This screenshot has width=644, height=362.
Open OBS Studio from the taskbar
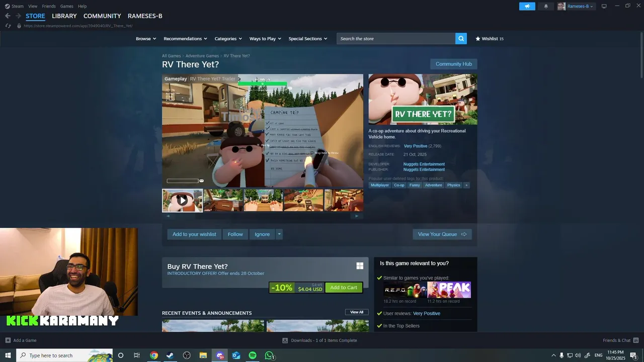click(x=187, y=355)
